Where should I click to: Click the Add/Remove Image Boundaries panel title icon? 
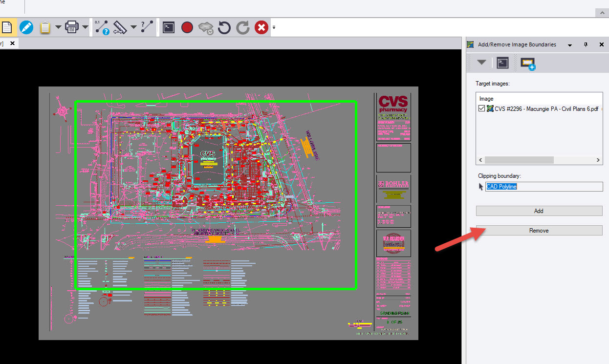coord(471,44)
